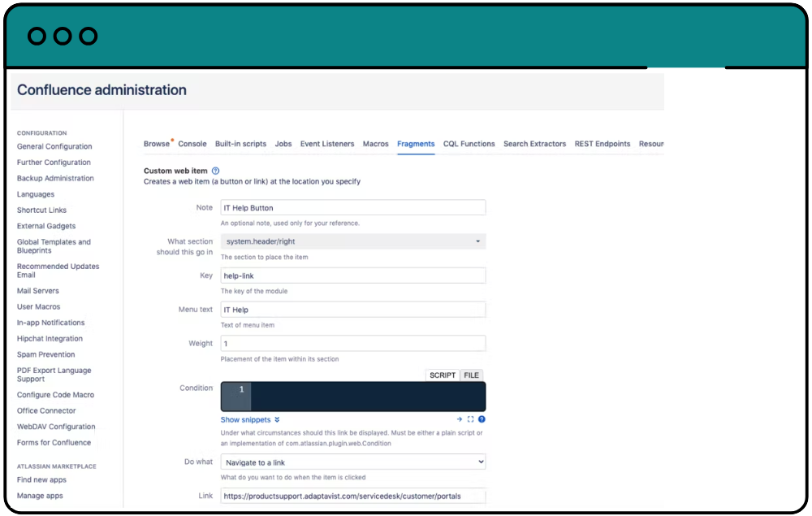
Task: Open User Macros in sidebar
Action: pos(38,306)
